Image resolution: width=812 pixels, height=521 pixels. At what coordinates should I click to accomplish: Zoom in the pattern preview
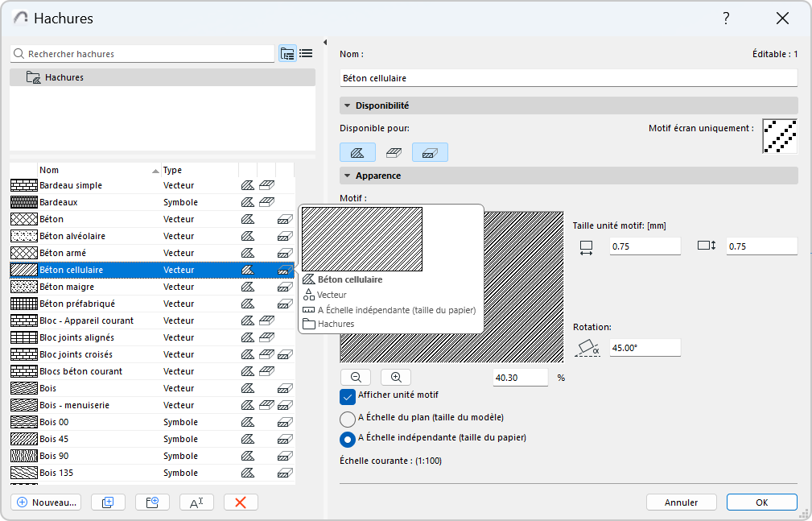pos(395,377)
